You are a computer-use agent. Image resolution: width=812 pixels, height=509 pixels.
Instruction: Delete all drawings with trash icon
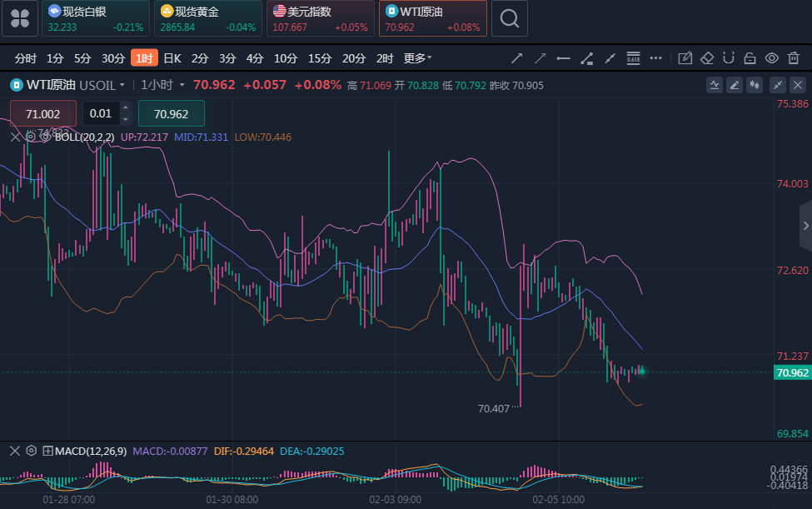794,58
